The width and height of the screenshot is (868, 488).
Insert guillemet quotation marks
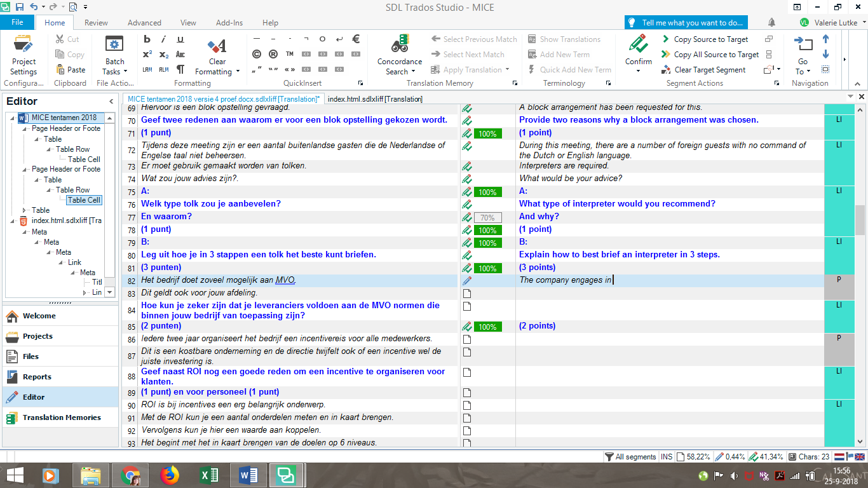click(x=290, y=70)
